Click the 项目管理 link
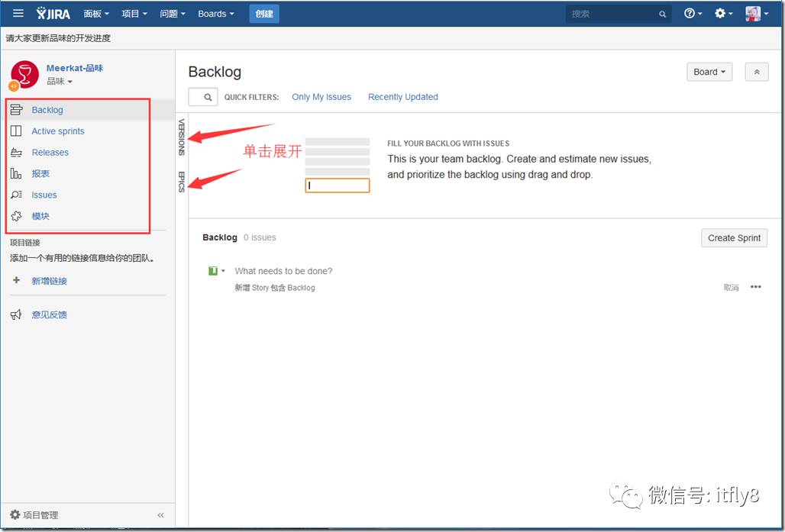 tap(40, 515)
